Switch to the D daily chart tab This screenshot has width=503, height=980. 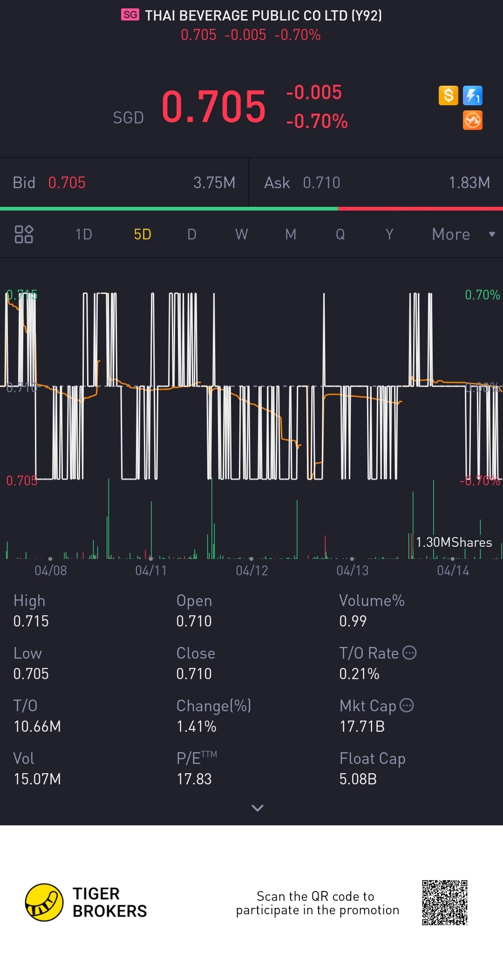[192, 234]
